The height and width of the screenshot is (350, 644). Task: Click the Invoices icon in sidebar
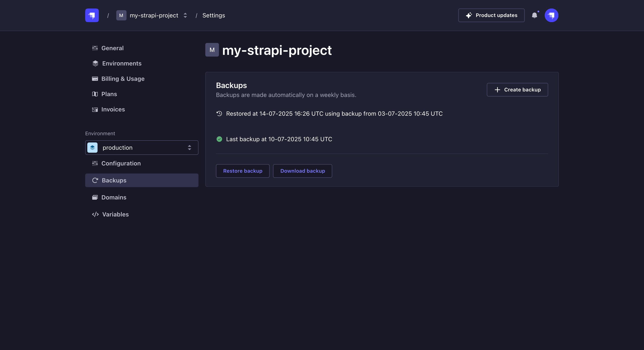pos(95,109)
